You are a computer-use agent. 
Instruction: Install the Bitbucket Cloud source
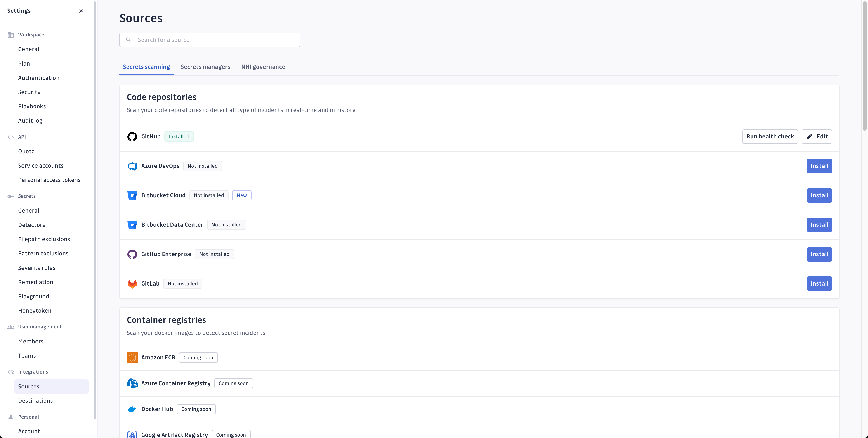[x=819, y=195]
